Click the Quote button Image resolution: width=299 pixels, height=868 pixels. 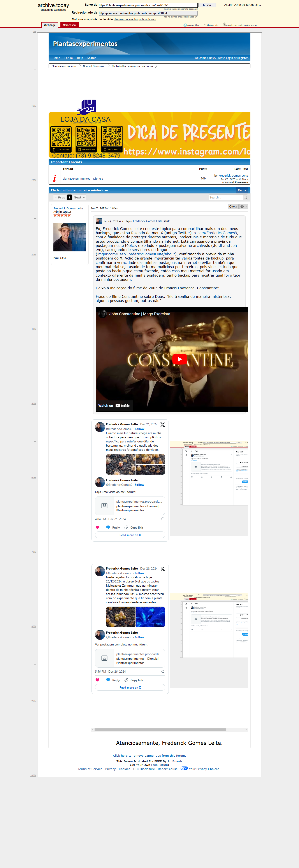tap(233, 207)
